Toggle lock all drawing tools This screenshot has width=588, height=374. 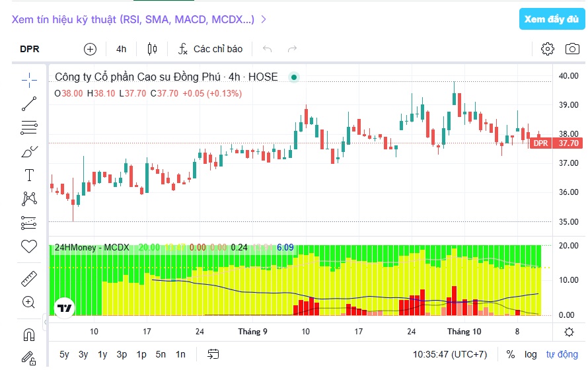click(29, 358)
